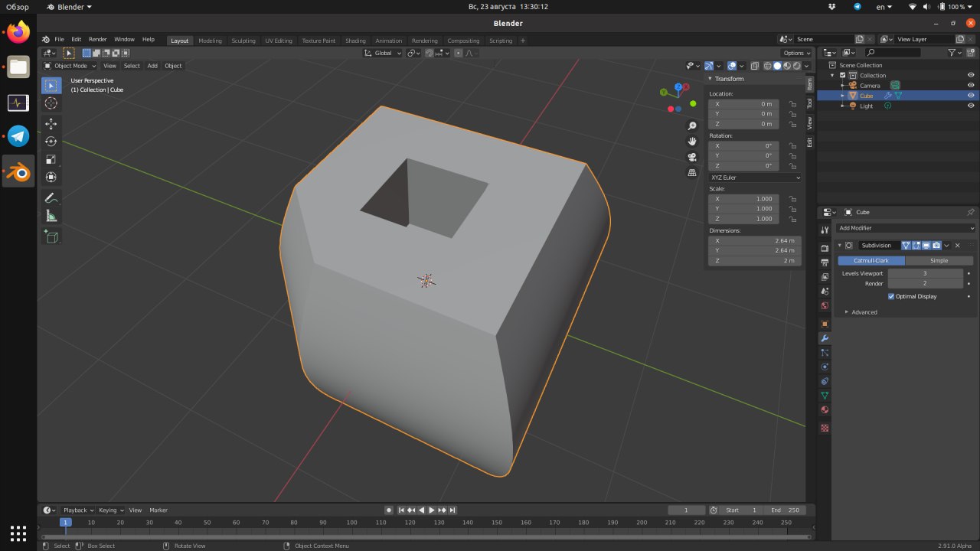Adjust the Render levels value field
This screenshot has width=980, height=551.
coord(926,283)
